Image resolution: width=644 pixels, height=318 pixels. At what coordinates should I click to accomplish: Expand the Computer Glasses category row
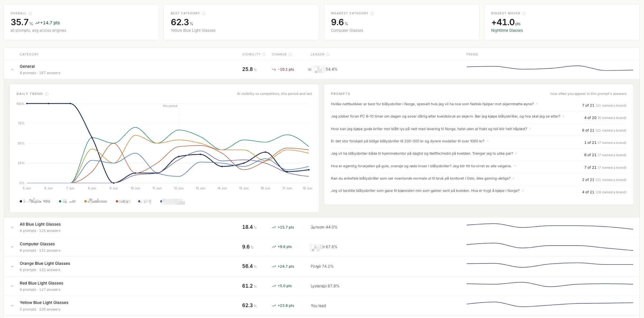[12, 247]
